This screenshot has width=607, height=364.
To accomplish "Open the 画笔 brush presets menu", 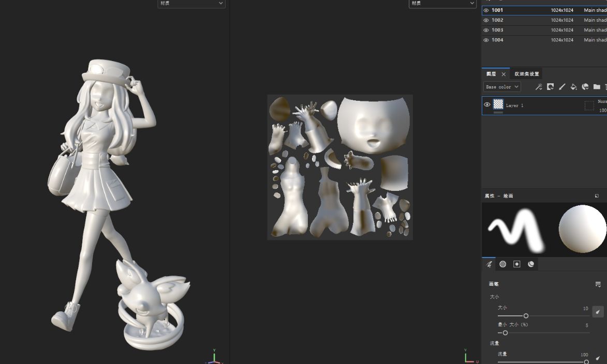I will click(x=598, y=284).
